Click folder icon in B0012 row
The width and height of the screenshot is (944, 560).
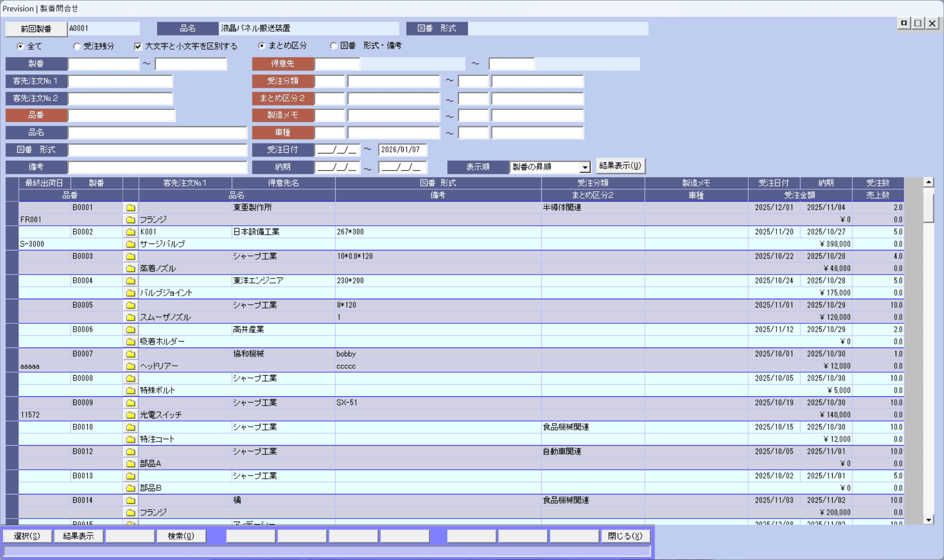pyautogui.click(x=131, y=452)
